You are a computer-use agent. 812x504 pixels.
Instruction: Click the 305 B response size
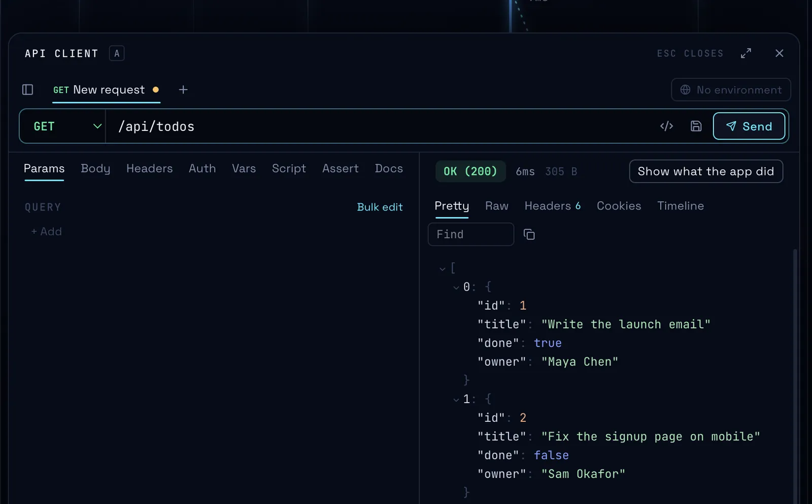pyautogui.click(x=561, y=172)
